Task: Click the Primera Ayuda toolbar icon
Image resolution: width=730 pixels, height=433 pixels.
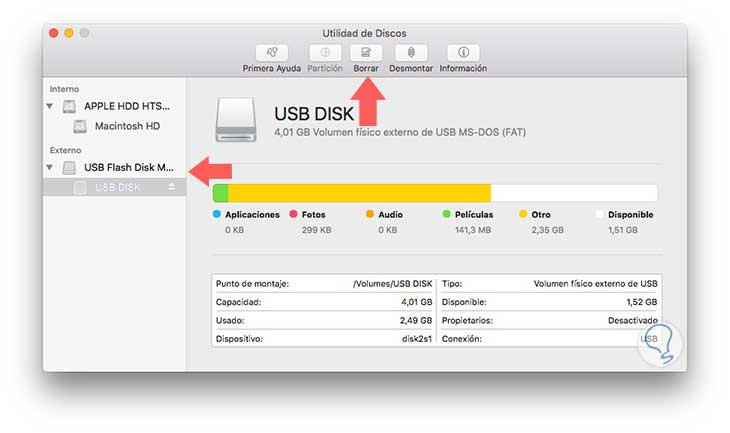Action: (272, 53)
